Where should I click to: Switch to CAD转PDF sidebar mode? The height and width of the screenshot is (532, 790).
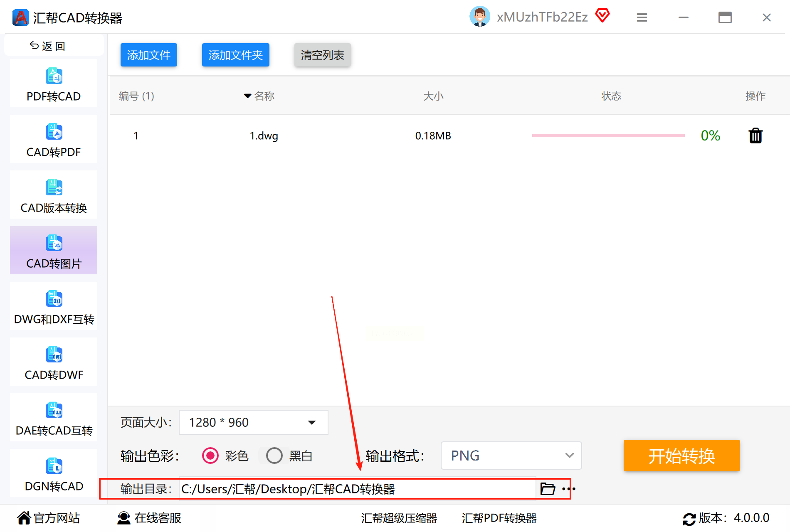click(x=54, y=139)
